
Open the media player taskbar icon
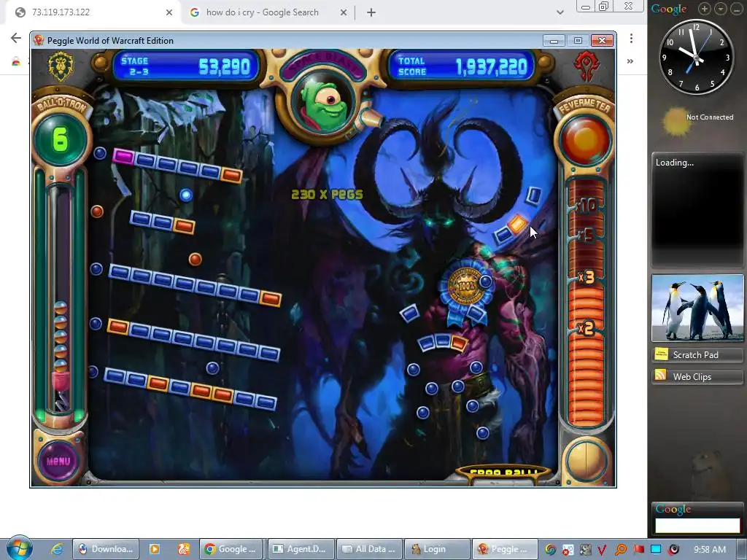[155, 549]
